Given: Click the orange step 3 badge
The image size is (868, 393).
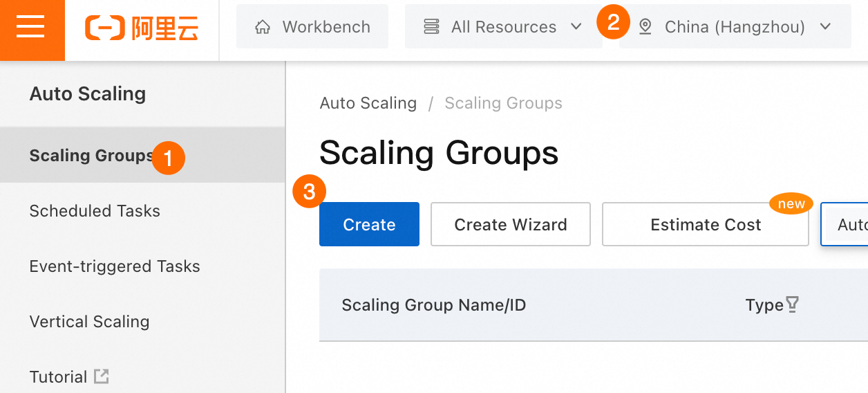Looking at the screenshot, I should click(309, 192).
